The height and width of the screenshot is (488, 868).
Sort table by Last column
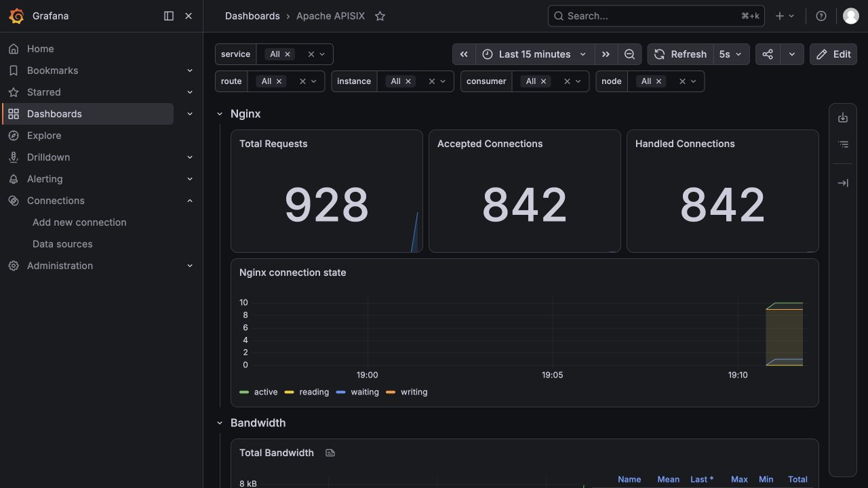(702, 479)
